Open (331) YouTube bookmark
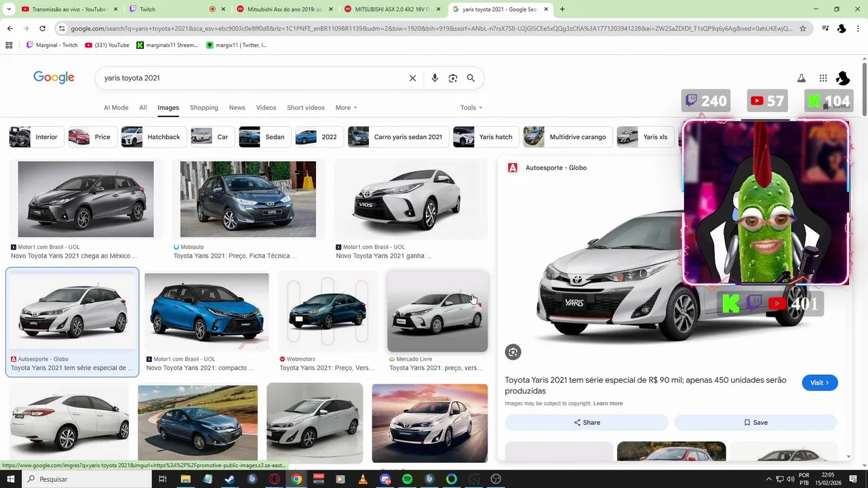Screen dimensions: 868x488 pos(107,45)
